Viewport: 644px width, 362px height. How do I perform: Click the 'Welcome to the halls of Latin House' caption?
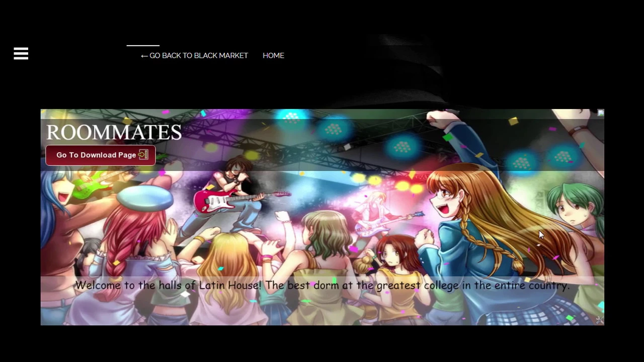322,286
